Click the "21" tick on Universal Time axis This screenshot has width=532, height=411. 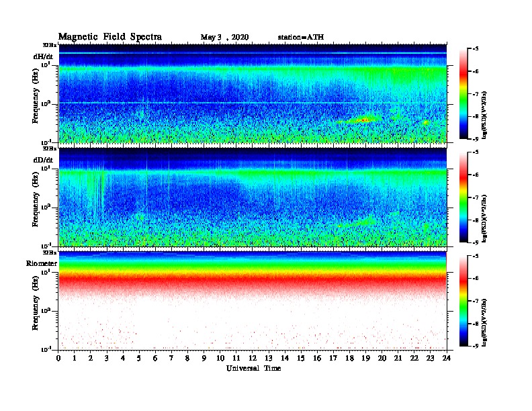tap(398, 358)
